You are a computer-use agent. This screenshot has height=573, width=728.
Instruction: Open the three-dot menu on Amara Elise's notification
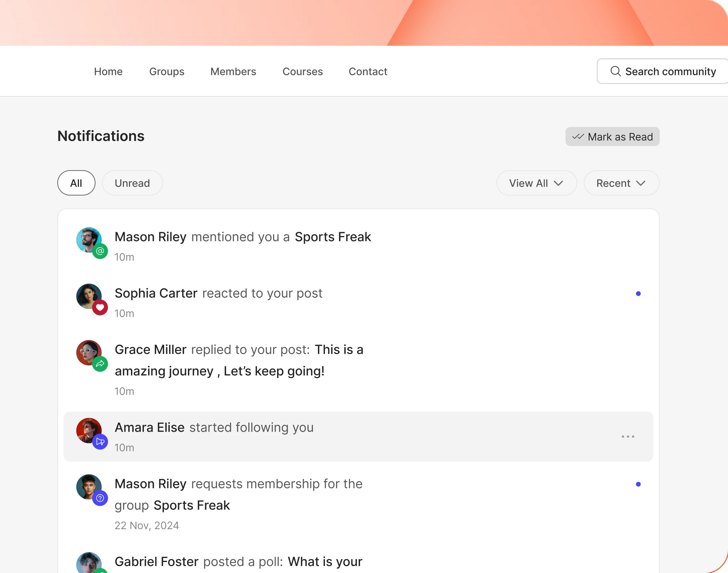[x=628, y=436]
